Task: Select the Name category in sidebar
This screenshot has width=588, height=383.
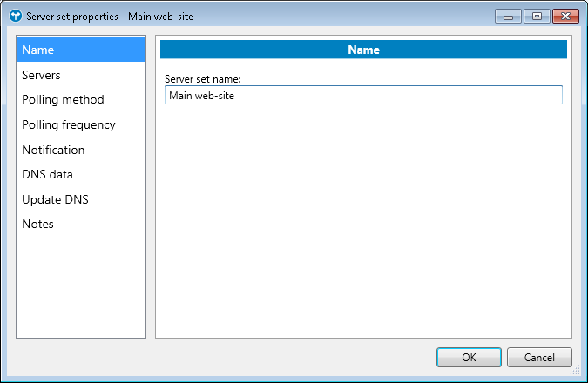Action: 80,50
